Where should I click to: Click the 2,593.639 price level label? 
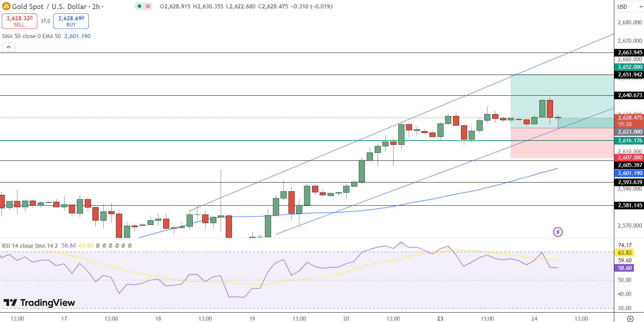[x=629, y=182]
